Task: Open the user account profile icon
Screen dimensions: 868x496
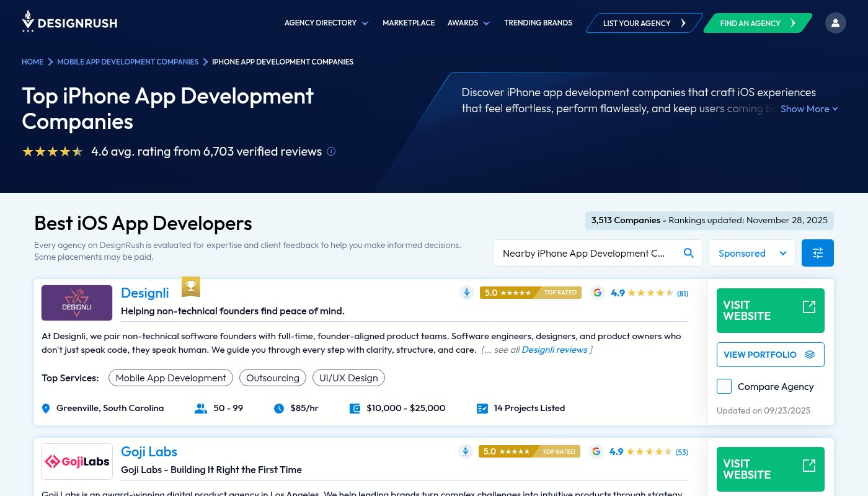Action: click(x=835, y=23)
